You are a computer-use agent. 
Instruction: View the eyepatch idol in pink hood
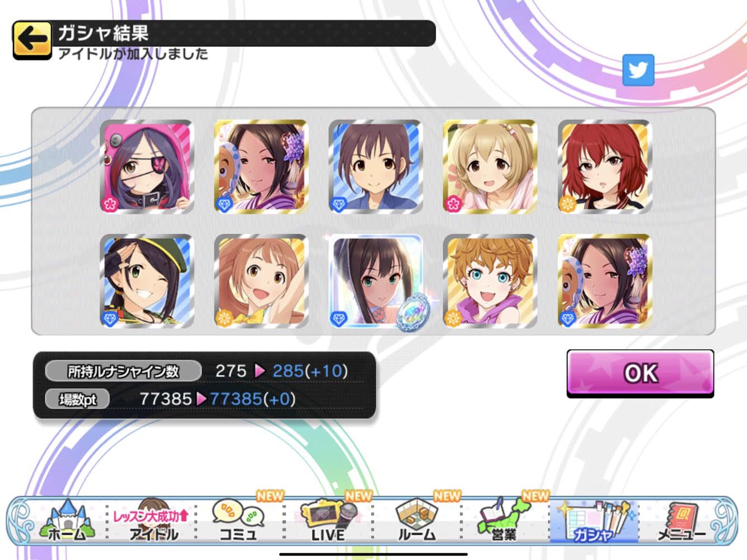147,166
